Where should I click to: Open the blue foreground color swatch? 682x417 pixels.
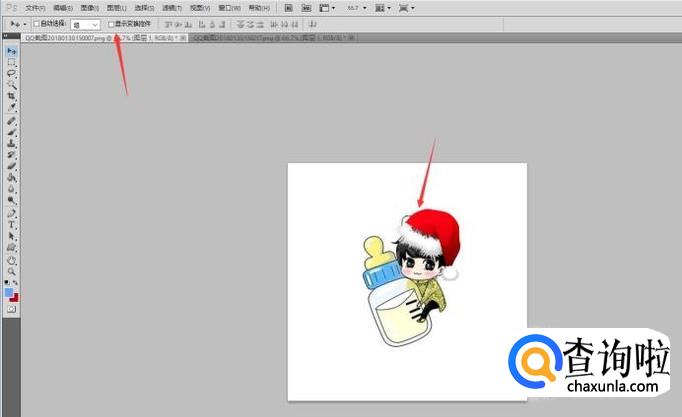pyautogui.click(x=9, y=292)
